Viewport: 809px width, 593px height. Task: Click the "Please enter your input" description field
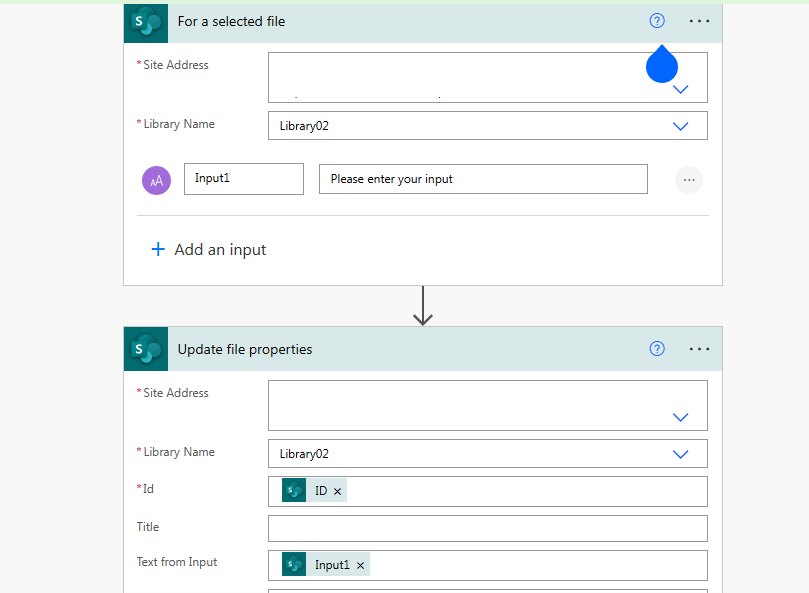(x=483, y=179)
